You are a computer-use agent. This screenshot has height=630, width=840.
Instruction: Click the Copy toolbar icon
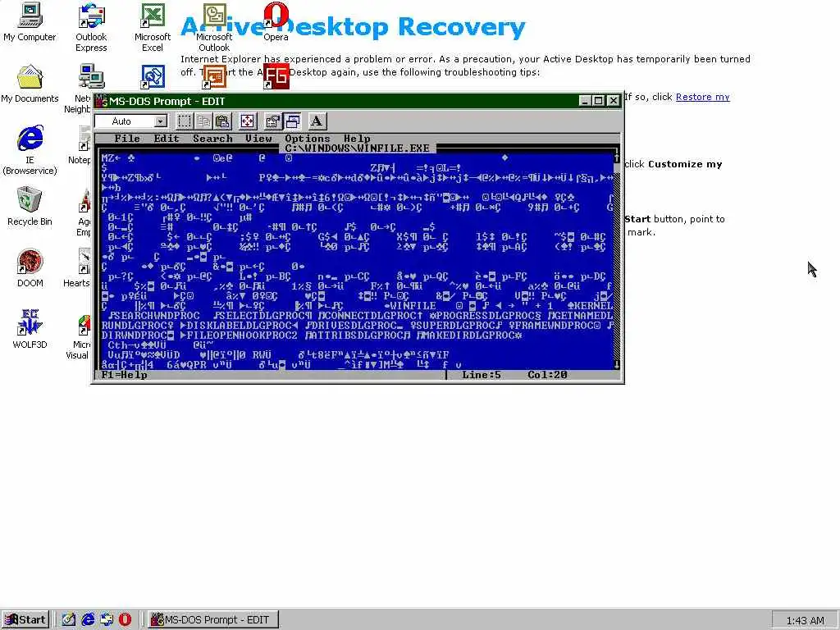coord(203,121)
